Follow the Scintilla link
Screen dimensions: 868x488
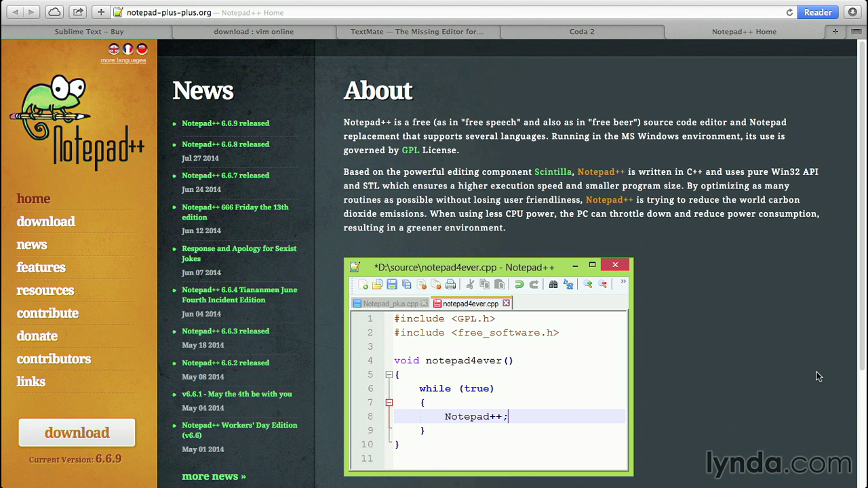tap(553, 172)
